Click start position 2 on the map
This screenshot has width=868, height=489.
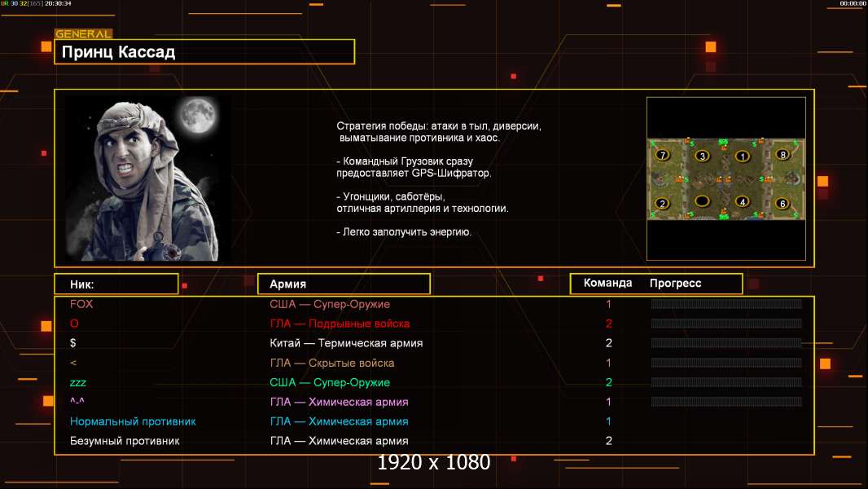click(662, 203)
